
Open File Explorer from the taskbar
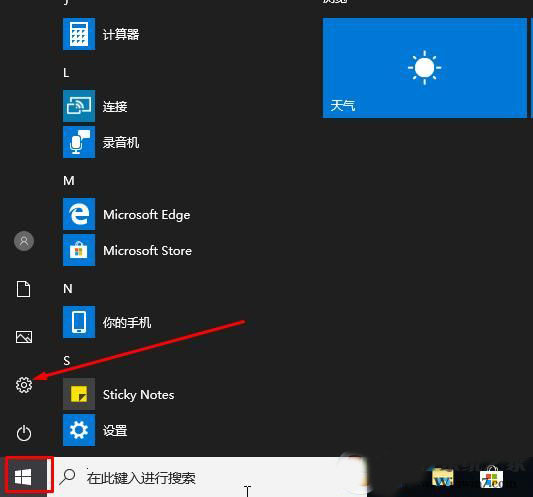coord(443,477)
